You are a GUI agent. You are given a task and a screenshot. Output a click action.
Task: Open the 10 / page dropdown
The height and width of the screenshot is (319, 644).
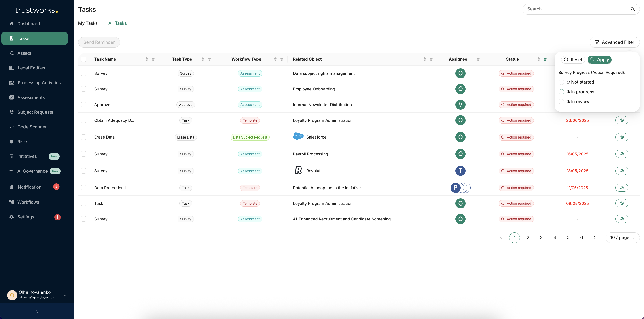tap(622, 237)
